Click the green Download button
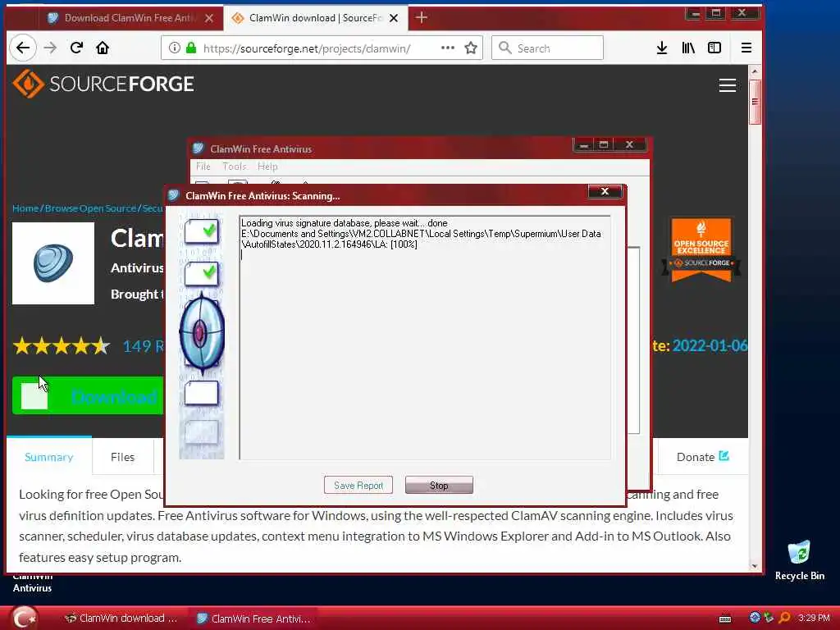 [88, 396]
